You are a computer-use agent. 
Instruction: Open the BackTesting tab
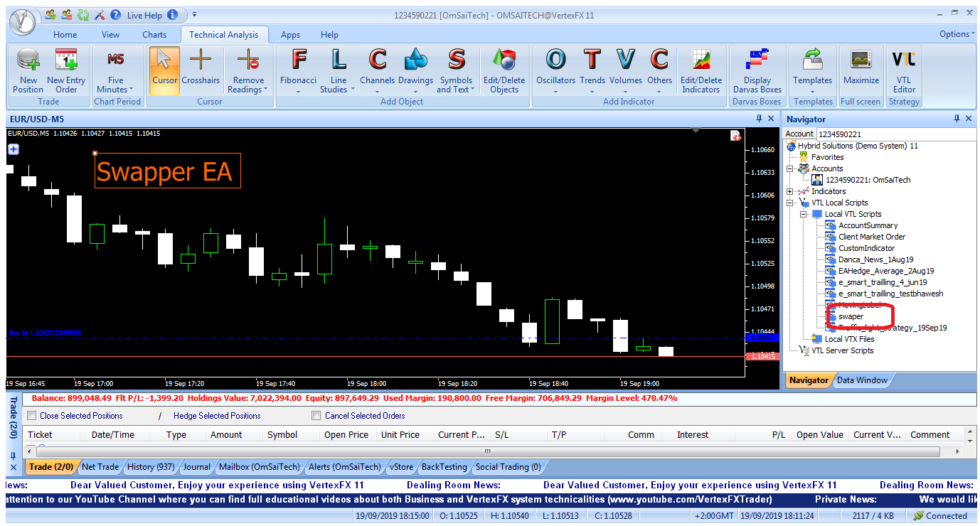[444, 467]
